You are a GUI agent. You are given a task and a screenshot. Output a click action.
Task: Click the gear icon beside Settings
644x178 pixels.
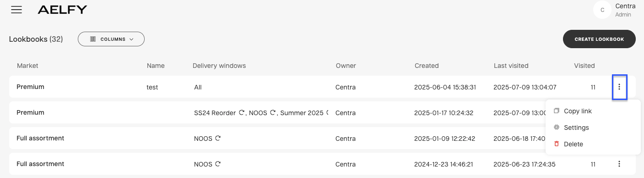pos(557,128)
